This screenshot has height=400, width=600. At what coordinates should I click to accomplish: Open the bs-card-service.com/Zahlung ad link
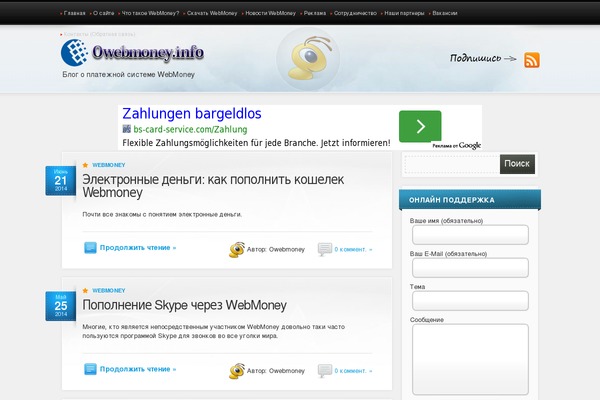[x=190, y=129]
